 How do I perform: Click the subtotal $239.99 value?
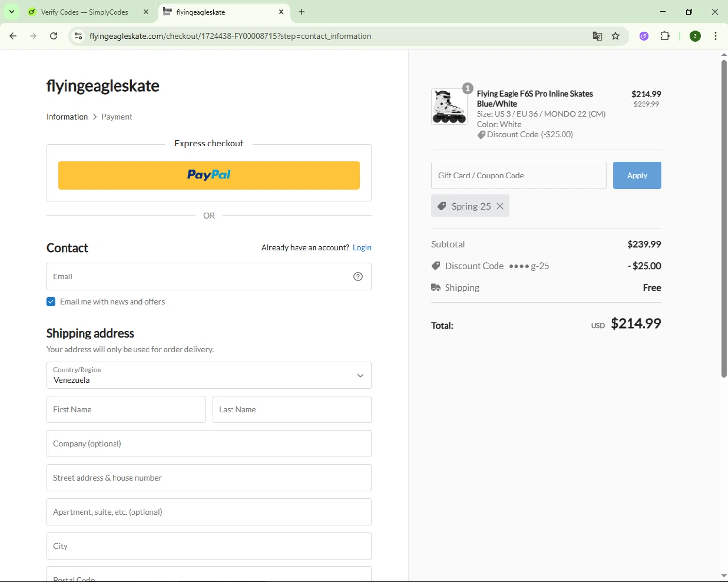pyautogui.click(x=644, y=244)
